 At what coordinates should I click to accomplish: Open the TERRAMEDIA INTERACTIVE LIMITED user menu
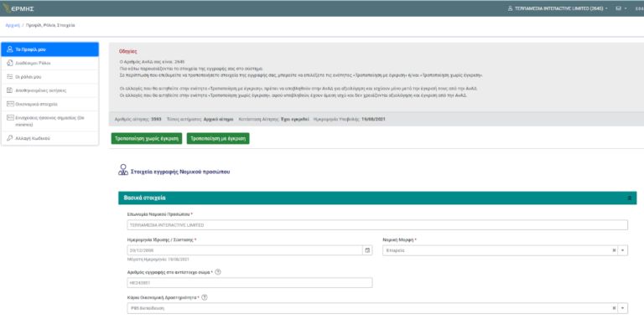[558, 8]
